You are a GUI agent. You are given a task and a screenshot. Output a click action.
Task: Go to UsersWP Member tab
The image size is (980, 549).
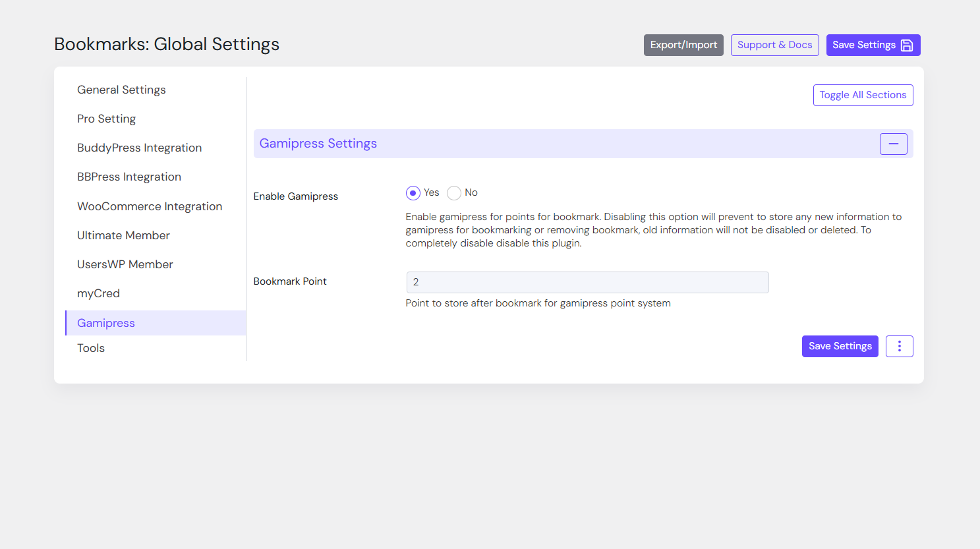tap(125, 264)
